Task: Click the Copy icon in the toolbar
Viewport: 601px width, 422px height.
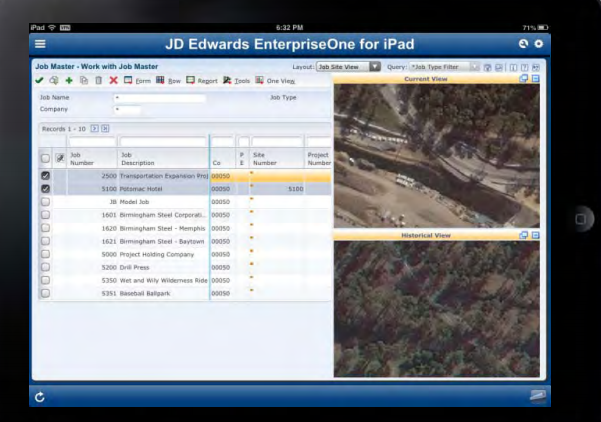Action: pos(84,80)
